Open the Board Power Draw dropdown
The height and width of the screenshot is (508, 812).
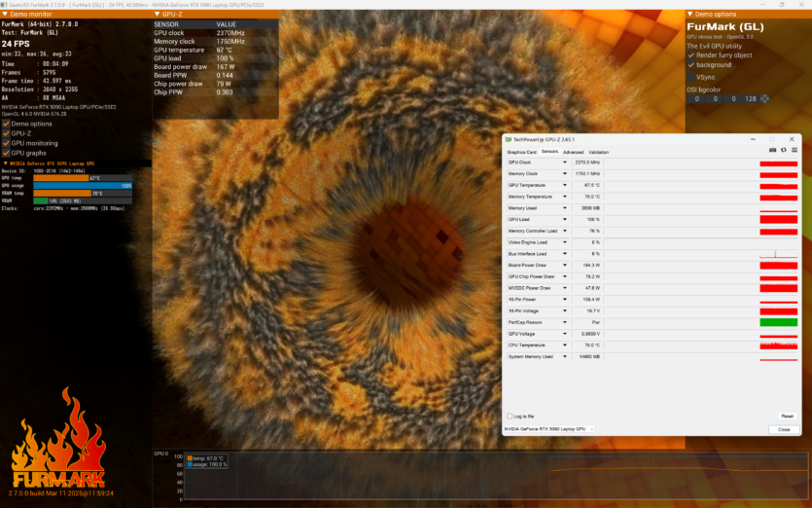pos(564,266)
